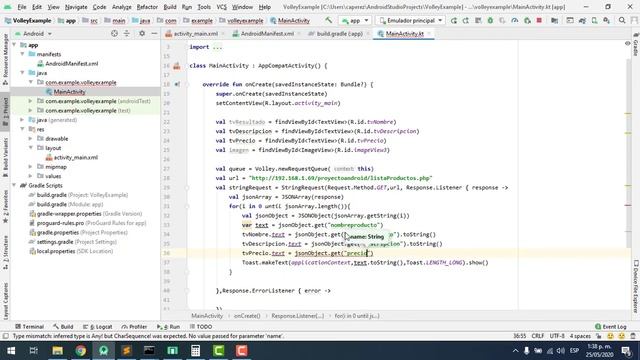This screenshot has width=640, height=360.
Task: Open the Event Log
Action: [x=611, y=327]
